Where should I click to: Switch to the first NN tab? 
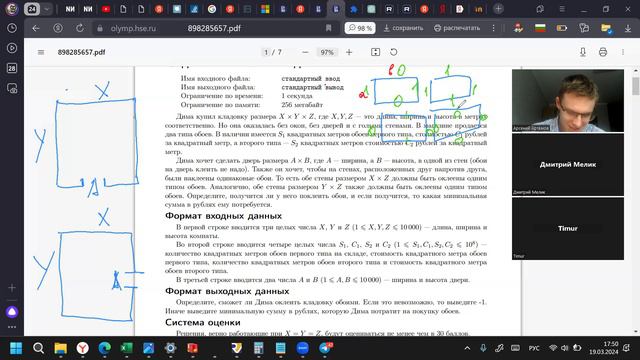coord(70,9)
